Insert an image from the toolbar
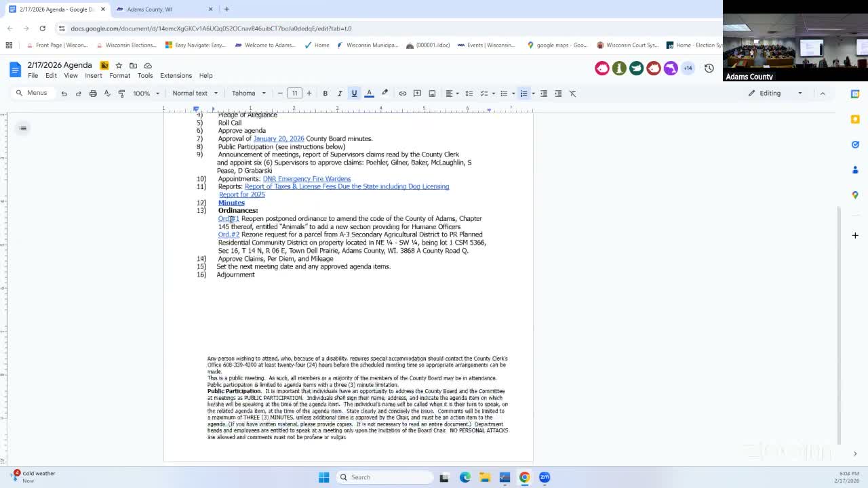 (432, 94)
